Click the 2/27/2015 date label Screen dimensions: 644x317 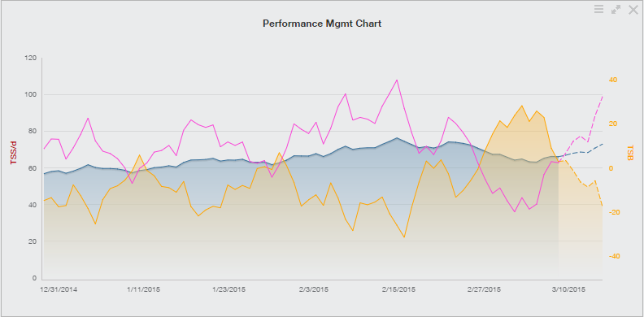(x=485, y=289)
